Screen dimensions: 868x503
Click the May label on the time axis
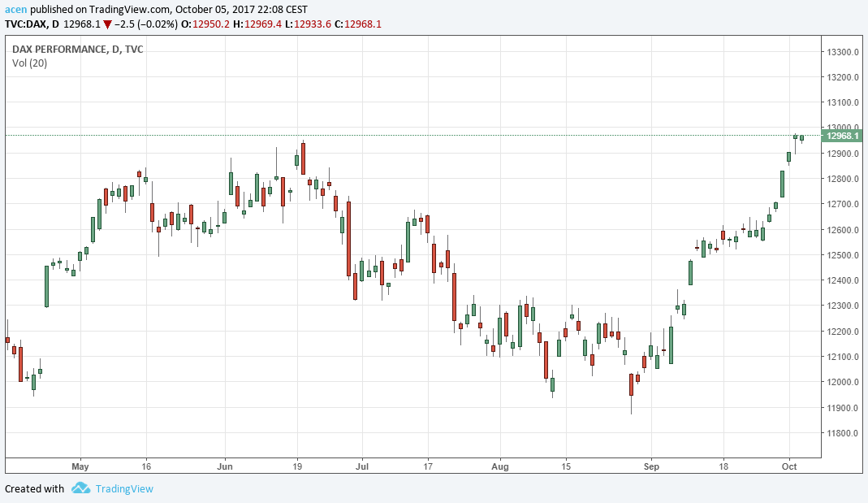click(80, 466)
